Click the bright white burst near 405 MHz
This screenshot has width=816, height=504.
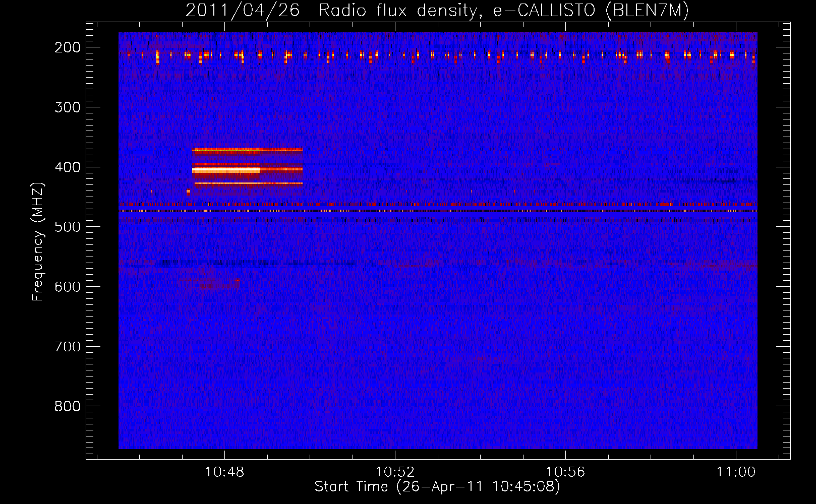coord(226,171)
